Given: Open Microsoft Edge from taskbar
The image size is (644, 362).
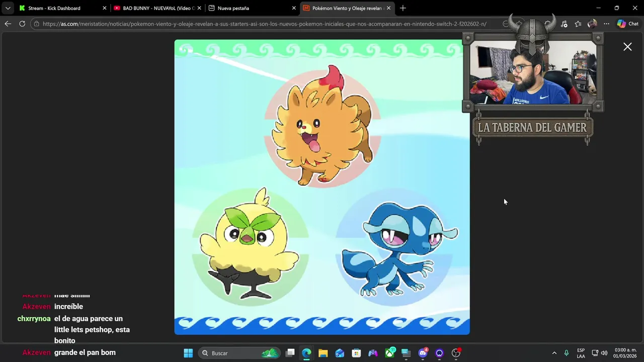Looking at the screenshot, I should (x=306, y=353).
